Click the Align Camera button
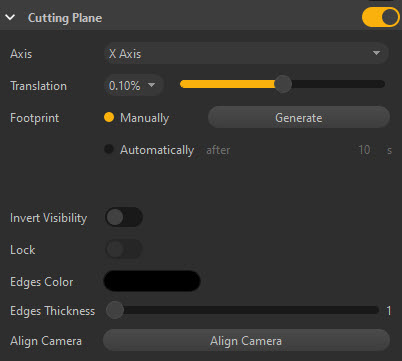The height and width of the screenshot is (361, 402). (246, 340)
